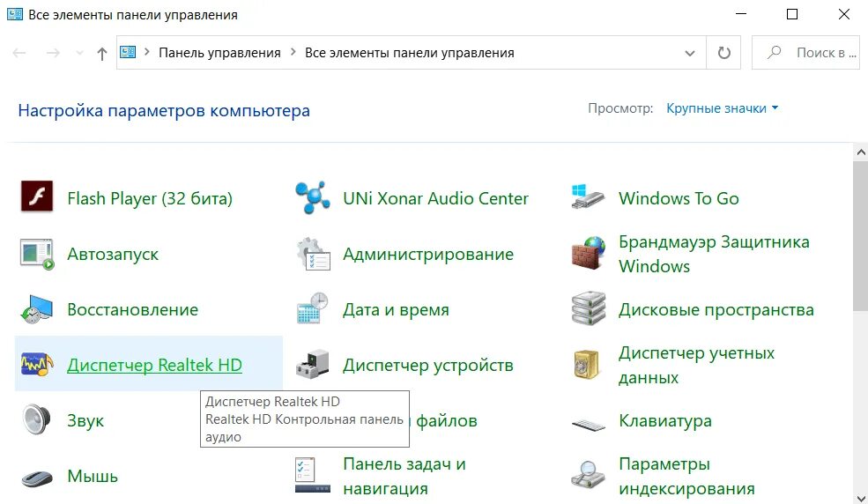Viewport: 868px width, 504px height.
Task: Open the Восстановление icon
Action: 36,309
